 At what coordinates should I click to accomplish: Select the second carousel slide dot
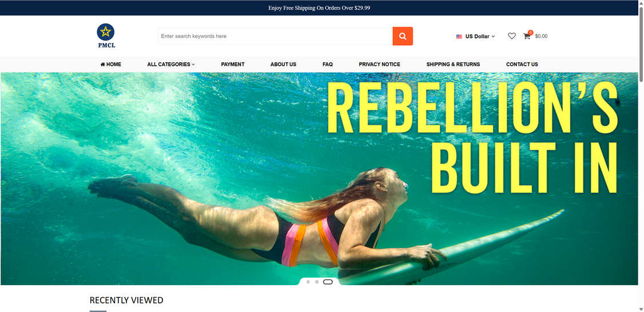click(x=317, y=282)
